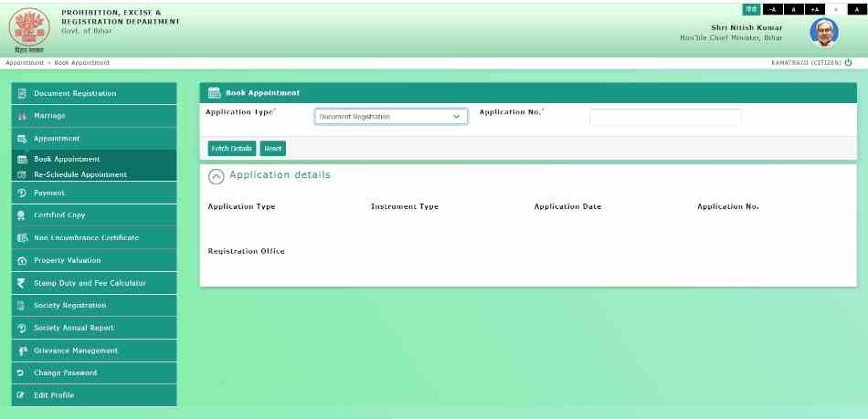Select Re-Schedule Appointment submenu item
This screenshot has height=419, width=868.
[94, 174]
